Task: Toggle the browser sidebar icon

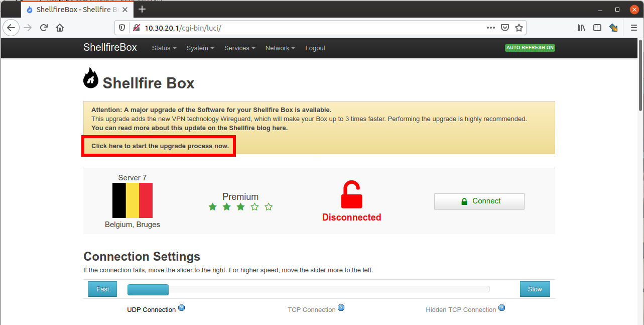Action: 597,28
